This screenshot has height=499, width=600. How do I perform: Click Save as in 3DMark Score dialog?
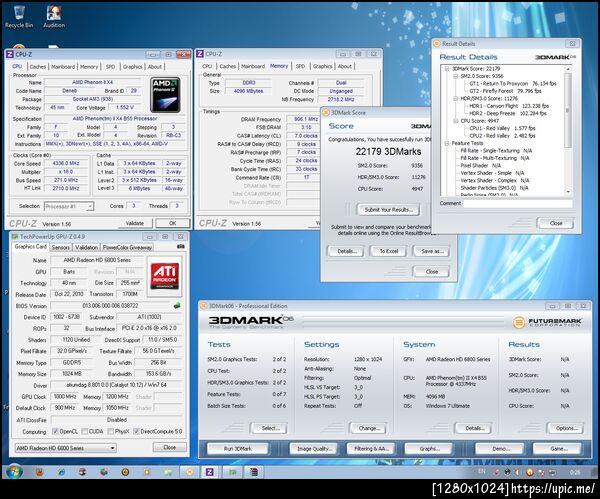click(431, 251)
